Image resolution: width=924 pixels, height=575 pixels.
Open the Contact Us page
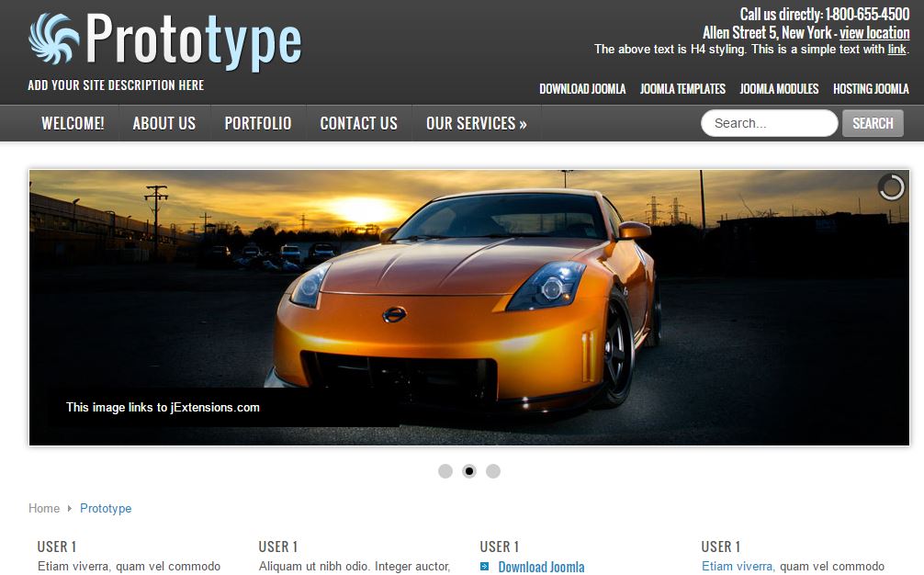pos(358,123)
